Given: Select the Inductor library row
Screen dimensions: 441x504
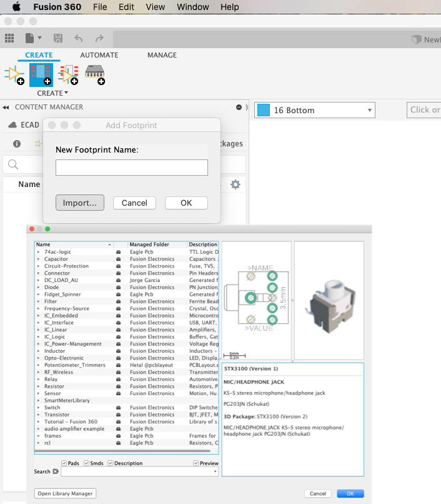Looking at the screenshot, I should click(x=127, y=351).
